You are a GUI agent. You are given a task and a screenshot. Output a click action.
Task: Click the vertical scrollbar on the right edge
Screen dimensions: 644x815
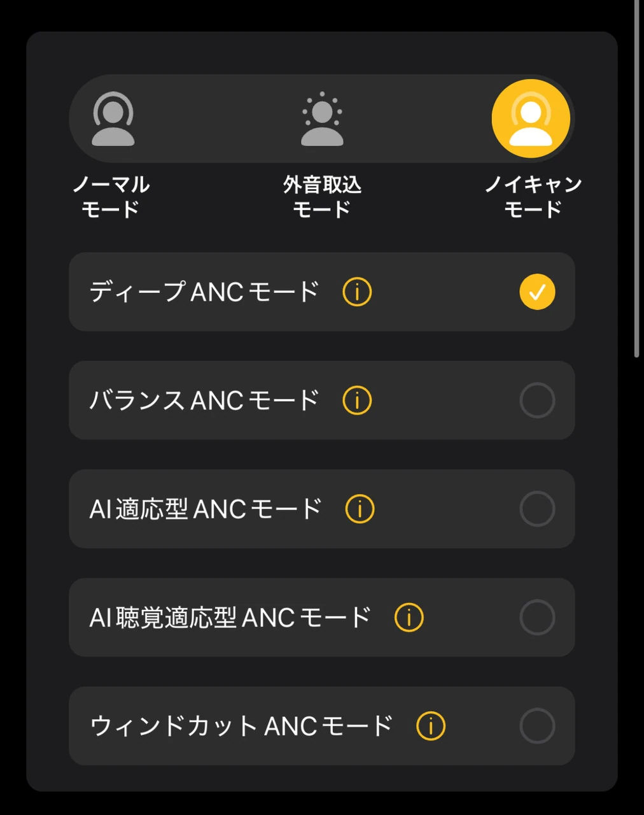[x=637, y=178]
